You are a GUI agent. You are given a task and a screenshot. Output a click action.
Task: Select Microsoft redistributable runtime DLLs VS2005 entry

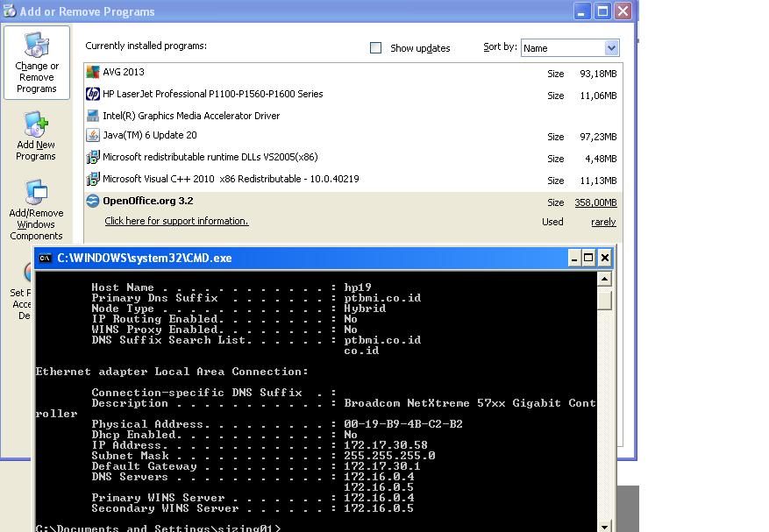pos(210,158)
